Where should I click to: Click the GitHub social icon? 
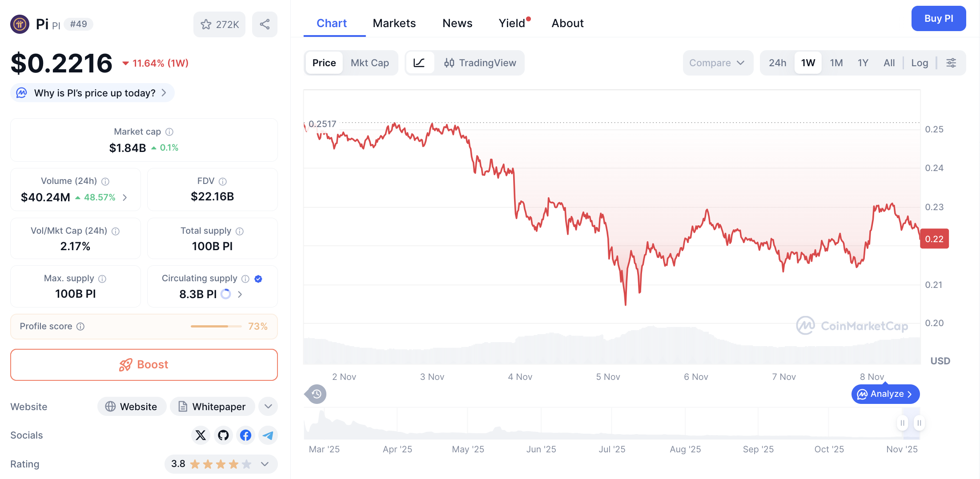tap(223, 435)
